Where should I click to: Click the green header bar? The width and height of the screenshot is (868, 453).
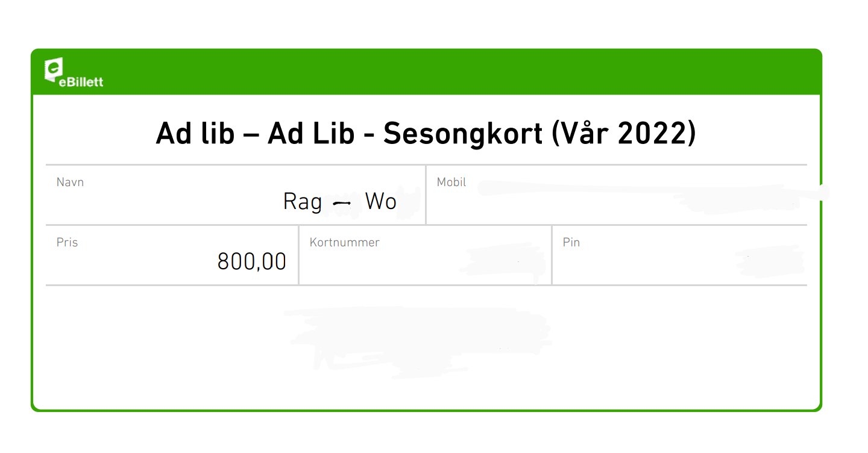pos(426,72)
